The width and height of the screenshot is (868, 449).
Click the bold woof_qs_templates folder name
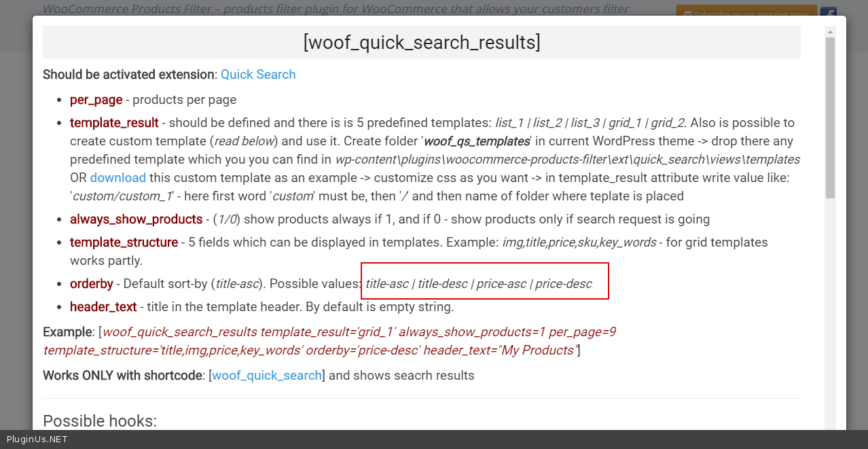click(x=477, y=141)
